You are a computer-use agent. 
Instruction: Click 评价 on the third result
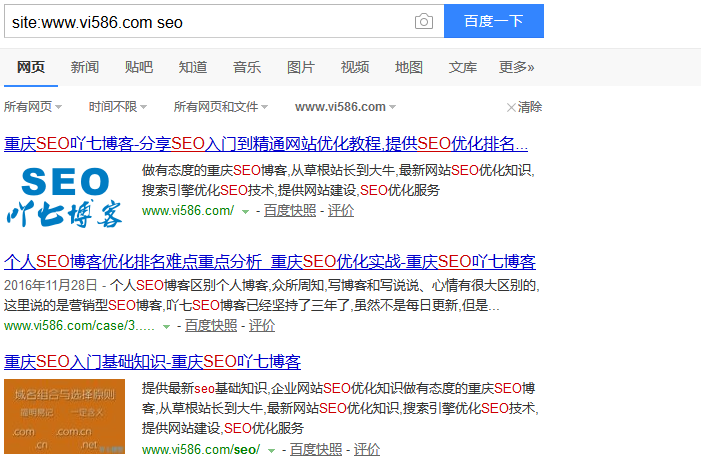[367, 450]
